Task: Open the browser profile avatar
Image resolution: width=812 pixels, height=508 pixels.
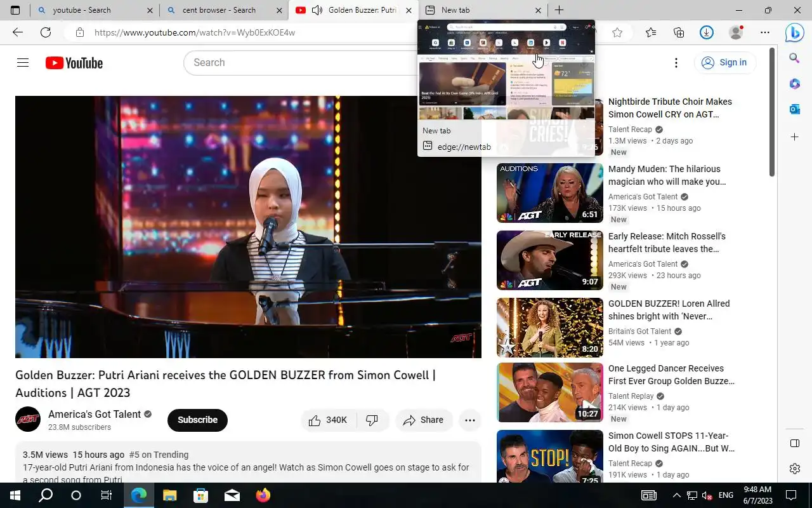Action: 736,32
